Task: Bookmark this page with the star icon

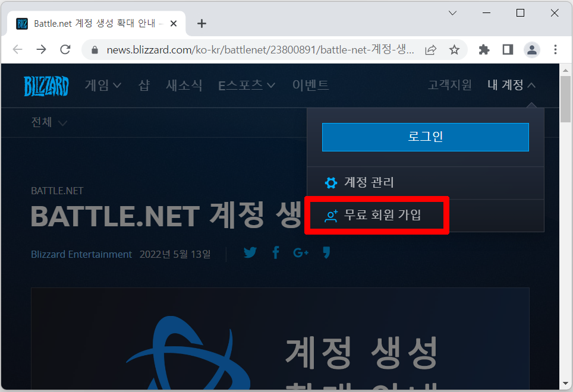Action: click(454, 50)
